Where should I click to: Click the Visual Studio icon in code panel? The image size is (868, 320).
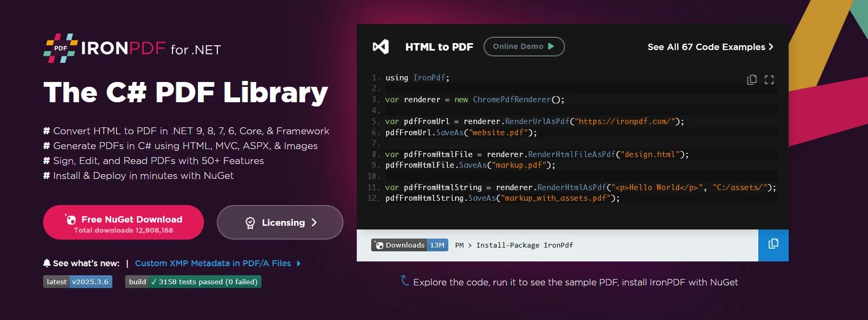pos(381,47)
